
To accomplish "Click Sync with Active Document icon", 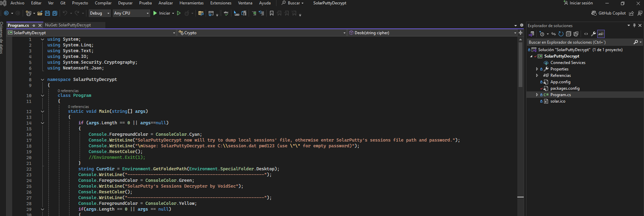I will (553, 34).
